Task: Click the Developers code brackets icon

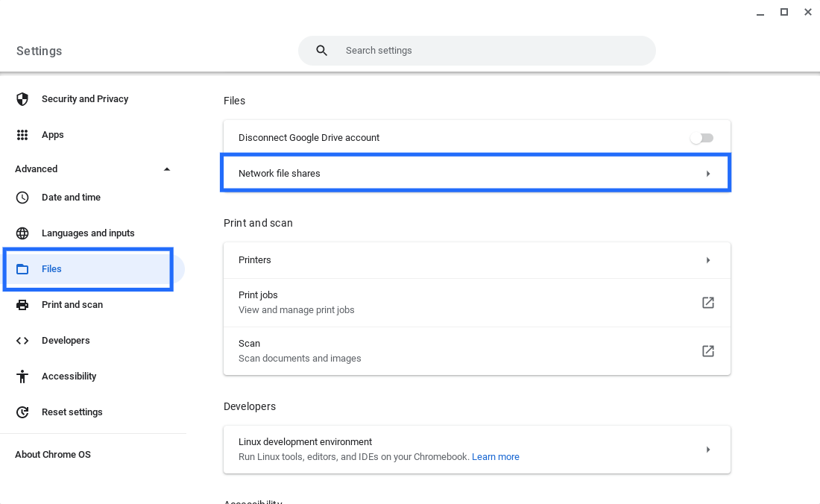Action: point(22,341)
